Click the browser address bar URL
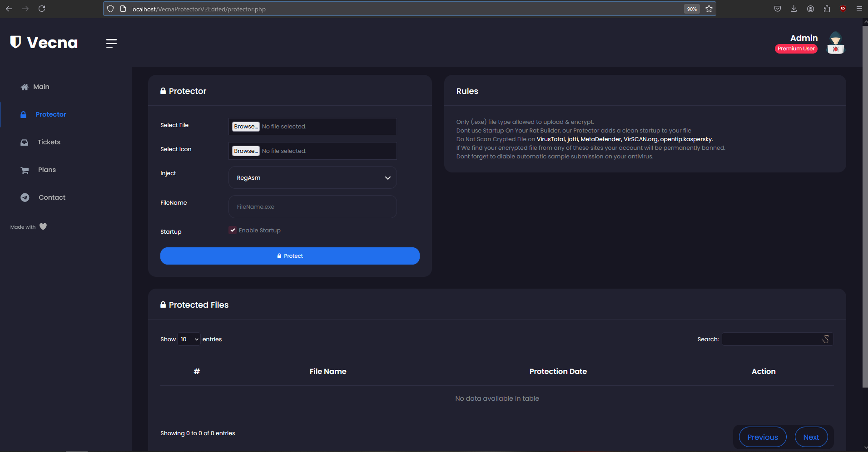Screen dimensions: 868x452 (x=198, y=9)
